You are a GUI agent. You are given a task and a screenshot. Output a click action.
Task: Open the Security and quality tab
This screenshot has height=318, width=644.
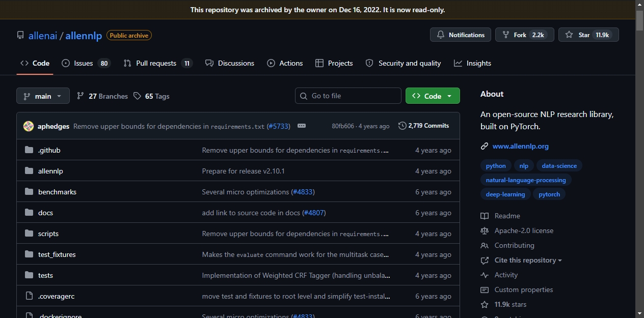[404, 64]
